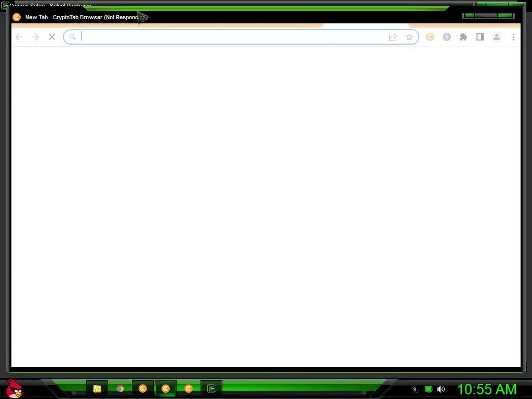Show hidden system tray icons
Screen dimensions: 532x399
click(415, 390)
